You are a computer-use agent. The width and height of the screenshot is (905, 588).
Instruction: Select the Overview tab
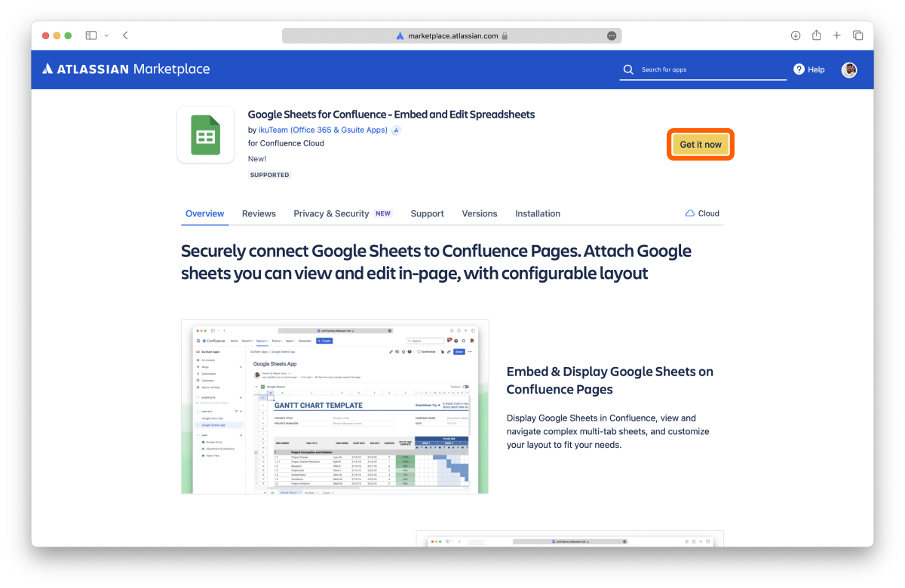205,213
